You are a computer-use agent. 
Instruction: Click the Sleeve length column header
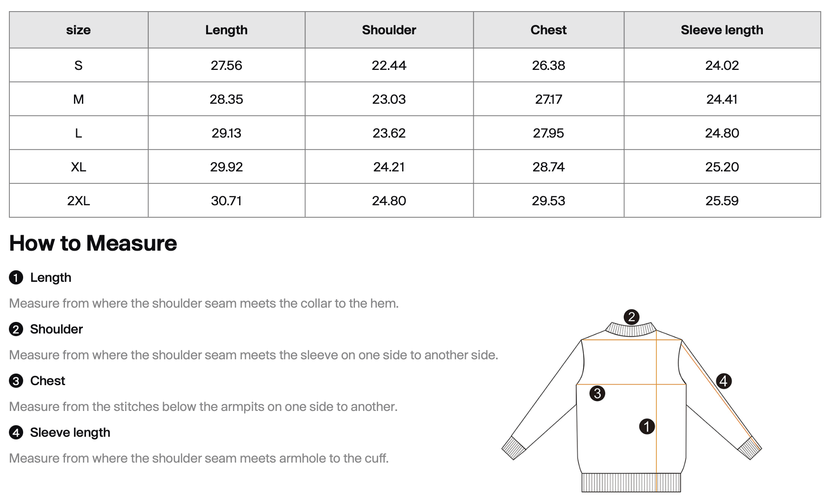point(722,30)
